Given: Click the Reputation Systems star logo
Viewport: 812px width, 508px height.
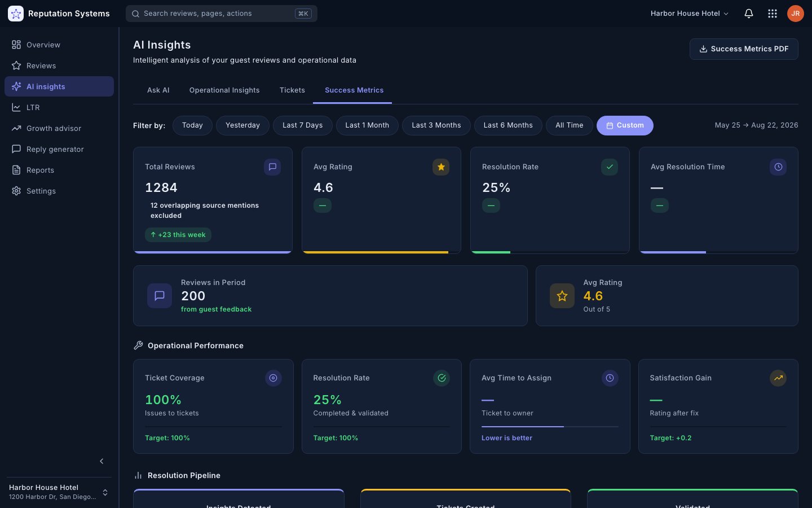Looking at the screenshot, I should [x=16, y=14].
